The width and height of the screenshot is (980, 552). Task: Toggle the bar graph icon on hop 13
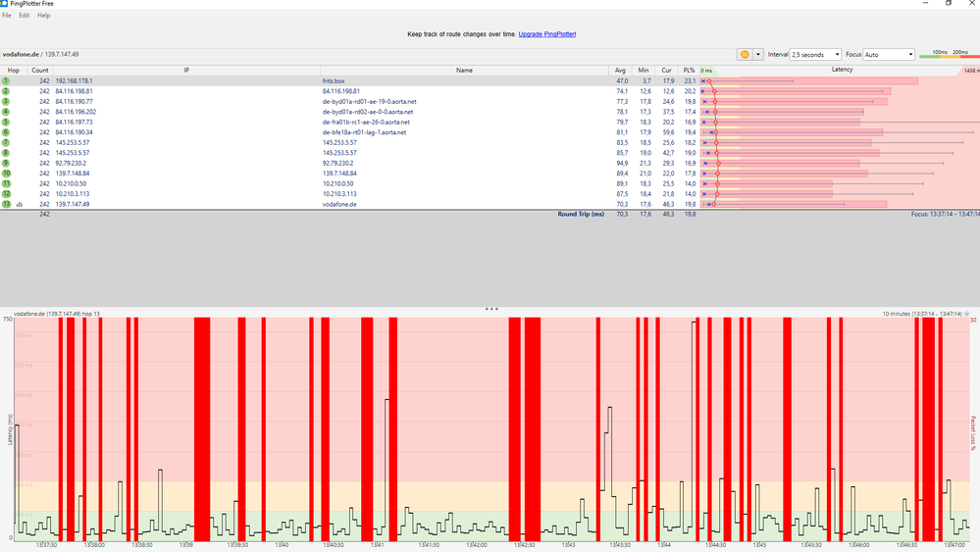point(20,204)
